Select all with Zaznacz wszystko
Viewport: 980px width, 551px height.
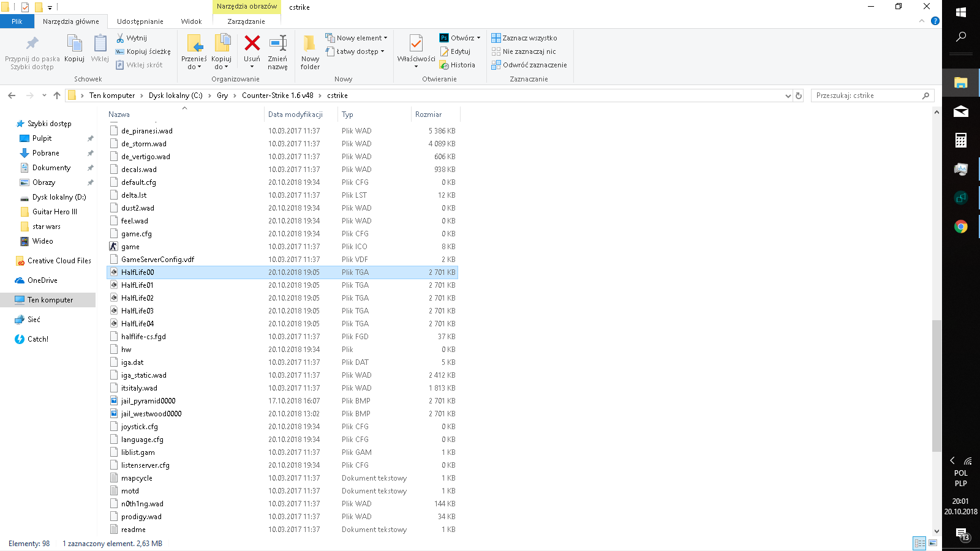pyautogui.click(x=524, y=38)
